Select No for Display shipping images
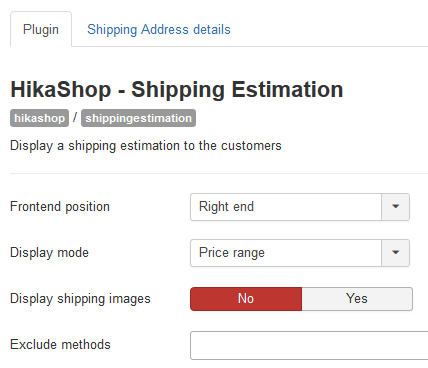The width and height of the screenshot is (428, 368). tap(246, 299)
